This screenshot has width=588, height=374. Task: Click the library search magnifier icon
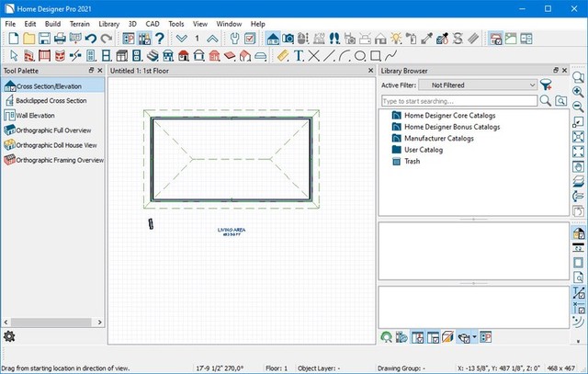[545, 100]
